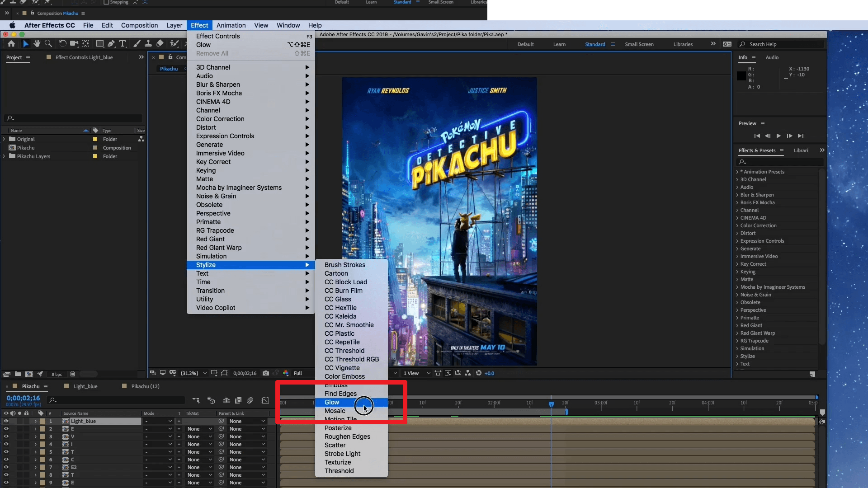Switch to the Pikachu (12) timeline tab

(145, 386)
